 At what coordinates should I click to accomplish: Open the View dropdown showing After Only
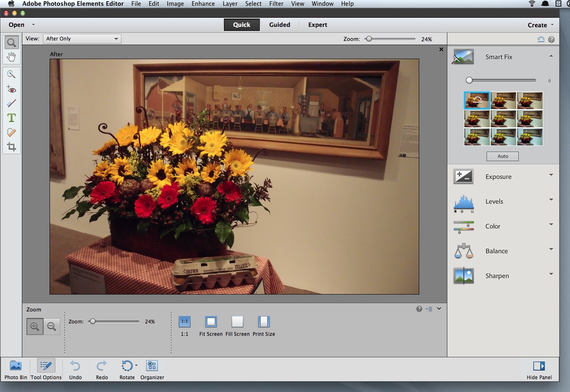[x=82, y=39]
